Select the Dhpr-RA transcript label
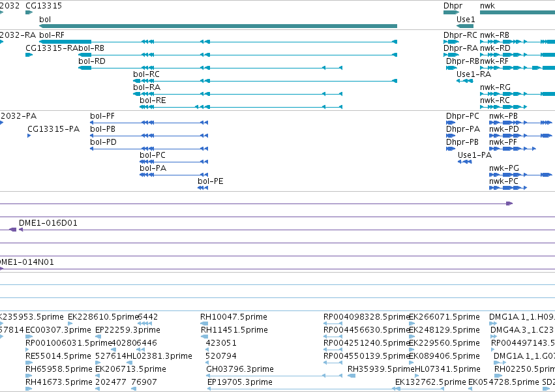 tap(460, 48)
